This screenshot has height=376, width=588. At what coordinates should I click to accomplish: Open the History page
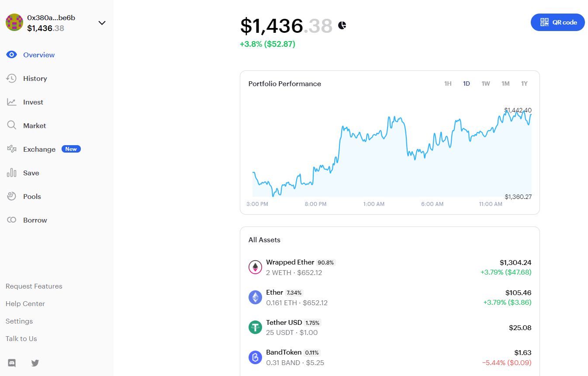click(x=35, y=79)
